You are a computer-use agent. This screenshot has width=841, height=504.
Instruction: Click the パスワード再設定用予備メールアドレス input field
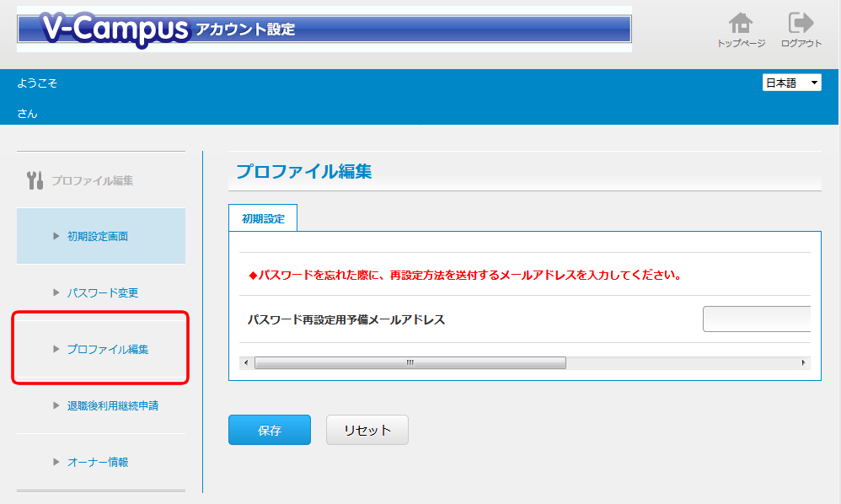[757, 319]
